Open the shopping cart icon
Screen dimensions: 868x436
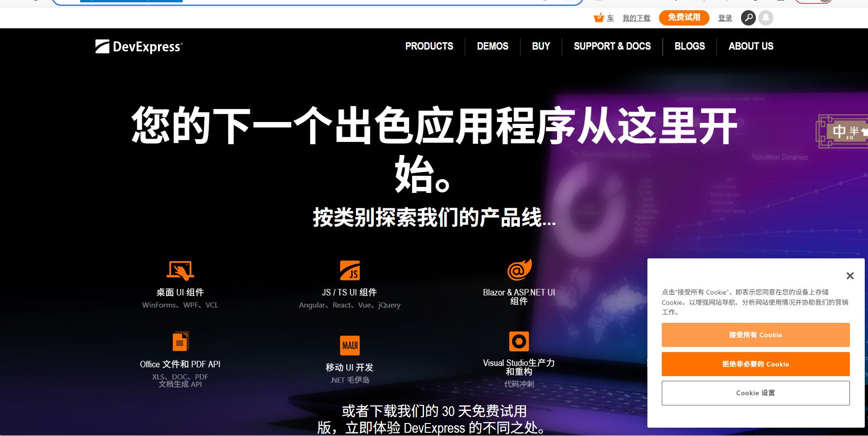coord(598,18)
